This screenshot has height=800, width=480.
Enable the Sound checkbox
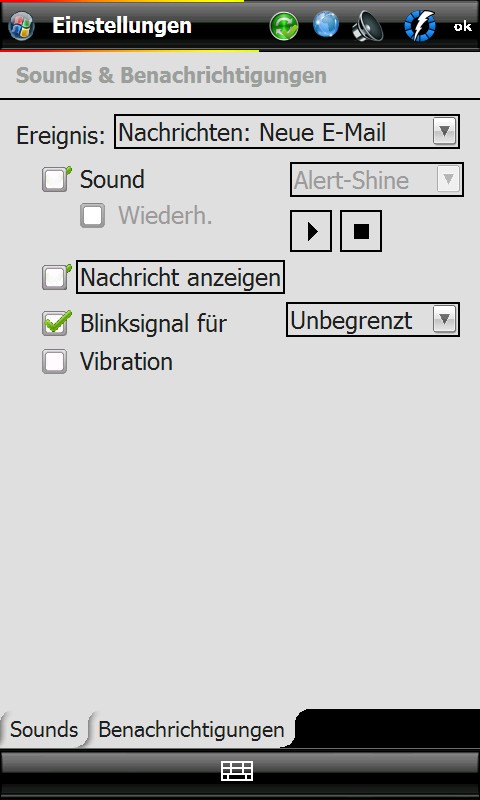coord(55,180)
